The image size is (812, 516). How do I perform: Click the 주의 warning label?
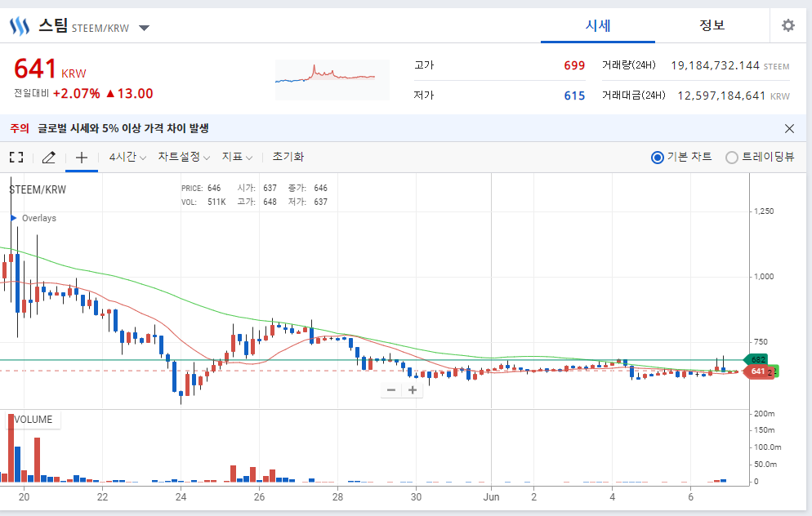point(20,128)
